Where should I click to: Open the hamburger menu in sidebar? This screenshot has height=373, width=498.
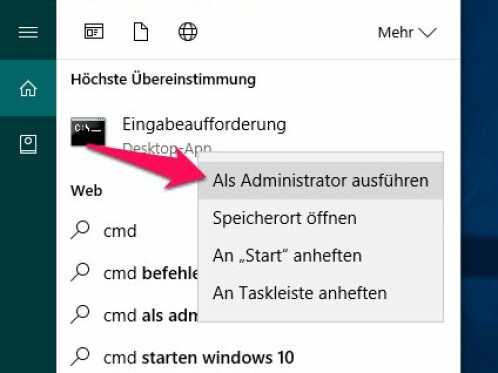[x=28, y=33]
